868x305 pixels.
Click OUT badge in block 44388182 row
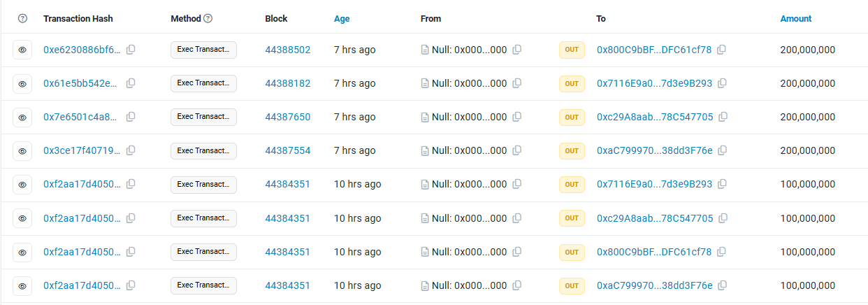572,83
